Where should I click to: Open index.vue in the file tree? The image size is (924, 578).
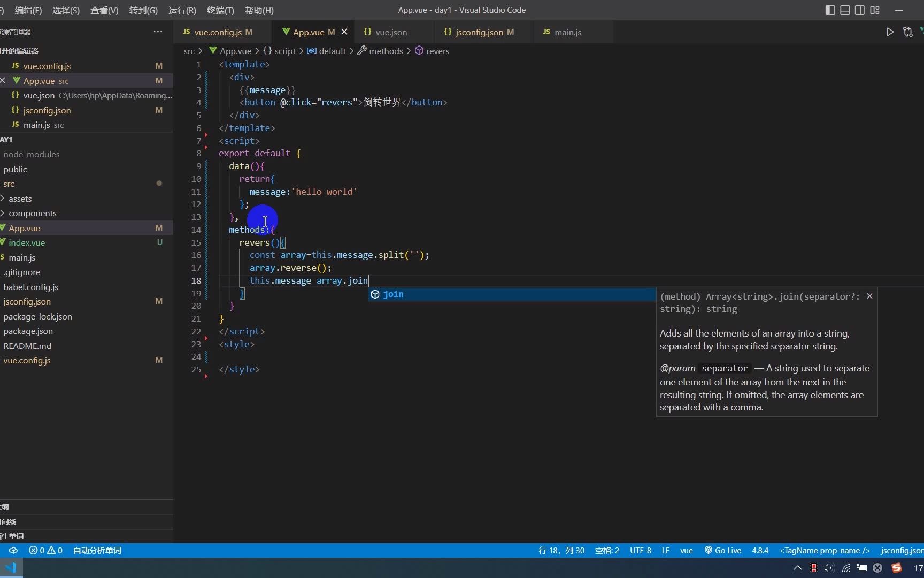pyautogui.click(x=87, y=242)
